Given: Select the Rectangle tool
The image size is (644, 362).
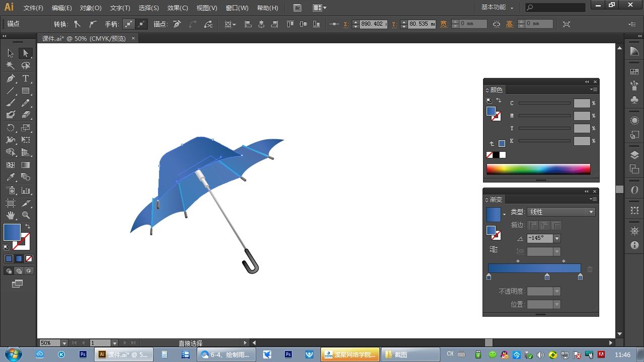Looking at the screenshot, I should [26, 91].
